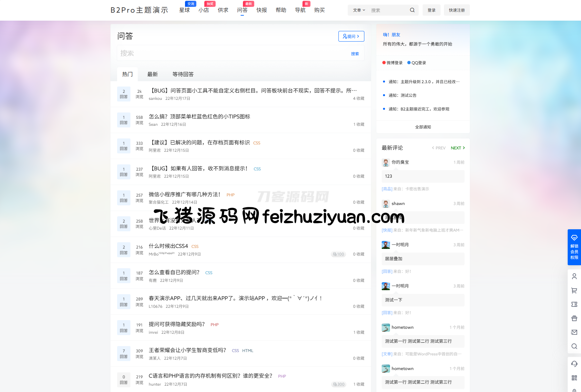581x392 pixels.
Task: Click the user profile icon in floating sidebar
Action: 574,276
